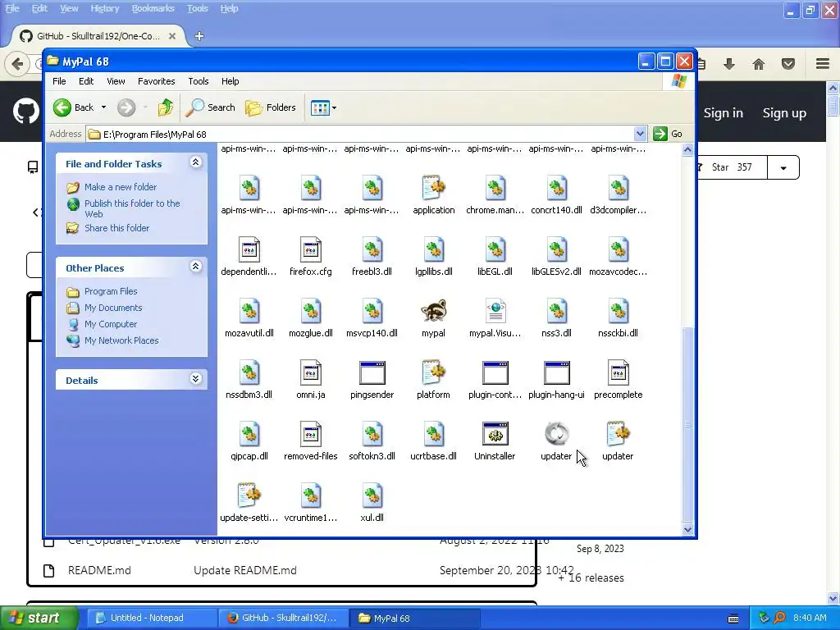
Task: Open the GitHub Star dropdown arrow
Action: point(783,167)
